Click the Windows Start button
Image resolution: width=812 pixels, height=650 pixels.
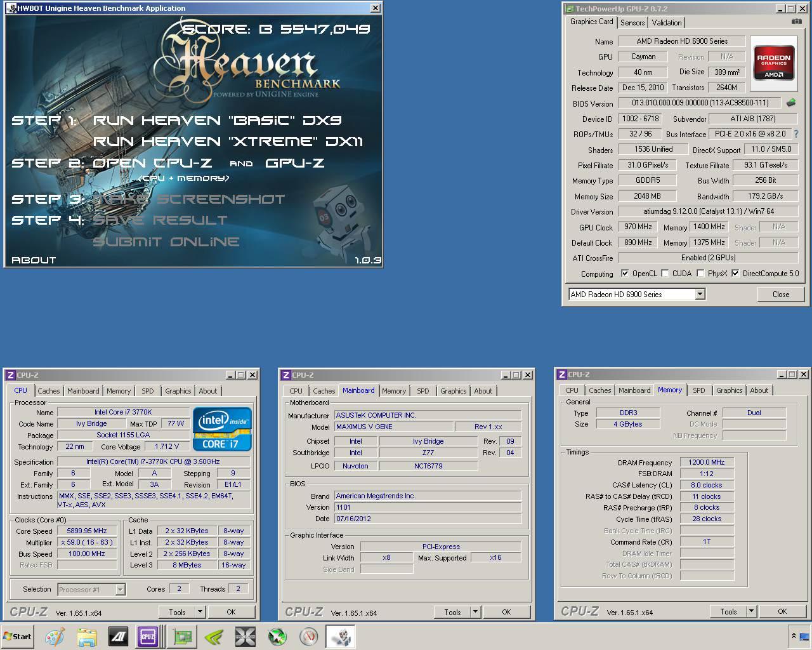[x=18, y=637]
